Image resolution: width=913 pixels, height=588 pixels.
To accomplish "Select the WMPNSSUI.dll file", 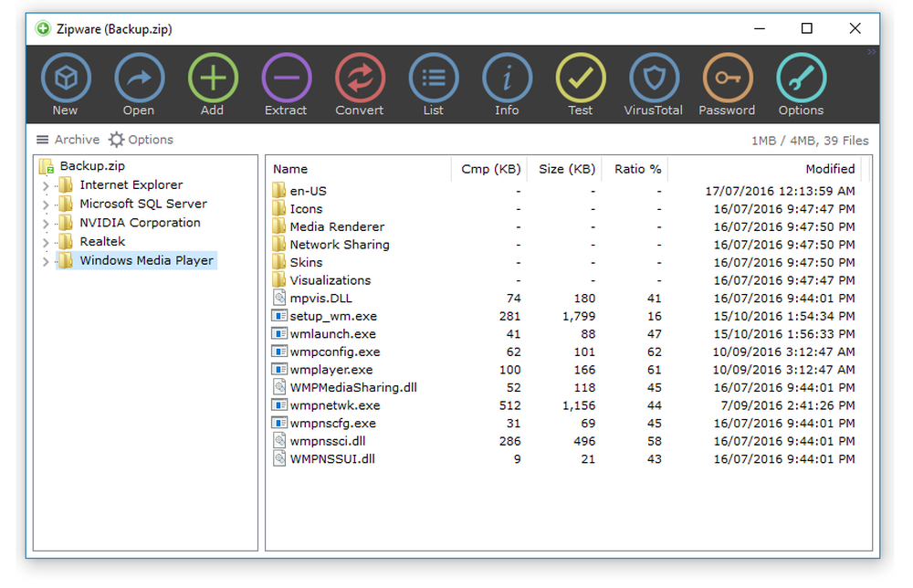I will (564, 458).
